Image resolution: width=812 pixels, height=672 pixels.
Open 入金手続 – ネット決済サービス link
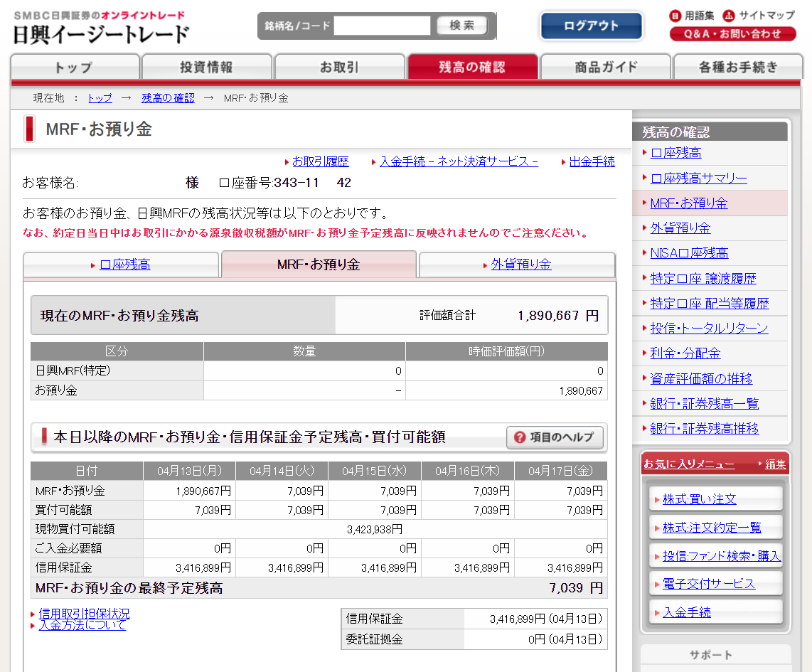coord(459,162)
